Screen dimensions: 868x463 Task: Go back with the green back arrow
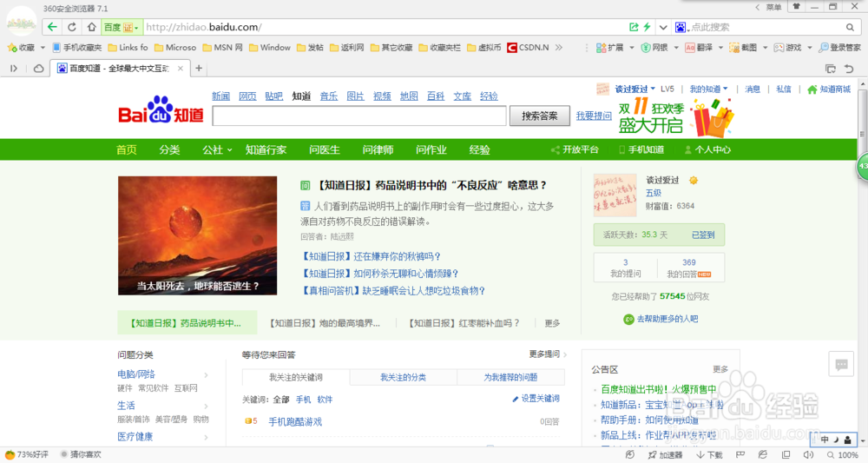[52, 27]
